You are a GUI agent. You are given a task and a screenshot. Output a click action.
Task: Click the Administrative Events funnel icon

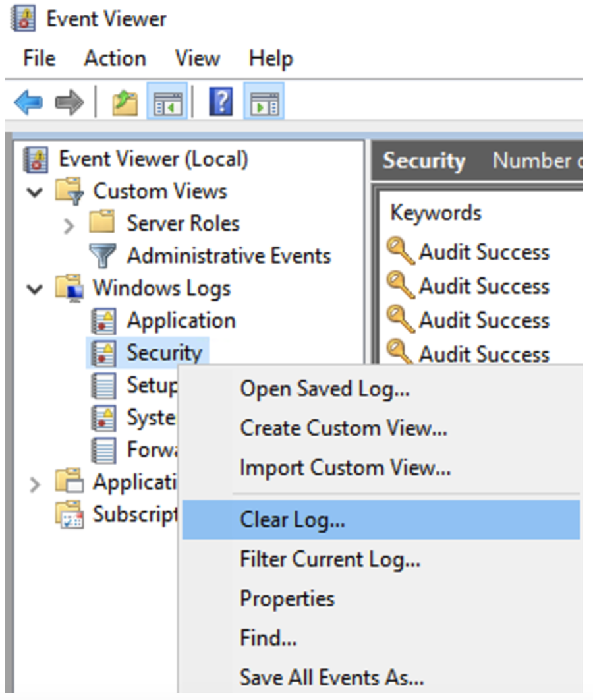coord(103,255)
